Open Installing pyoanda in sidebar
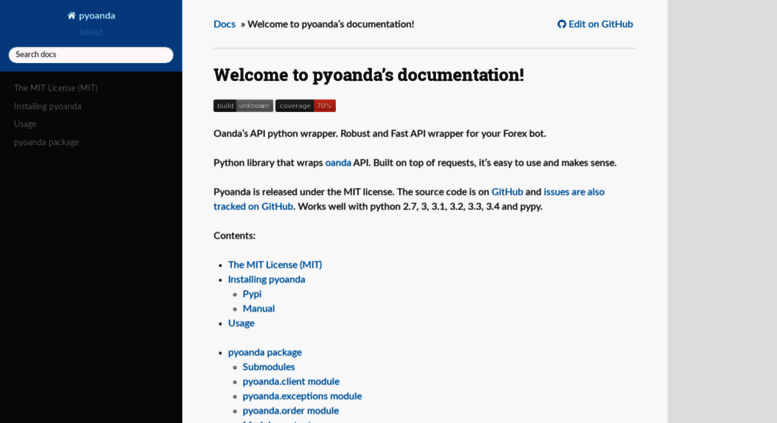This screenshot has height=423, width=777. 48,106
